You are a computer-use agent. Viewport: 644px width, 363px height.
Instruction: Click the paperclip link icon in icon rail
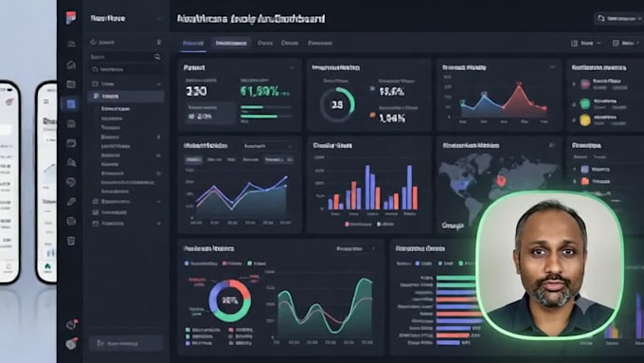[x=71, y=202]
